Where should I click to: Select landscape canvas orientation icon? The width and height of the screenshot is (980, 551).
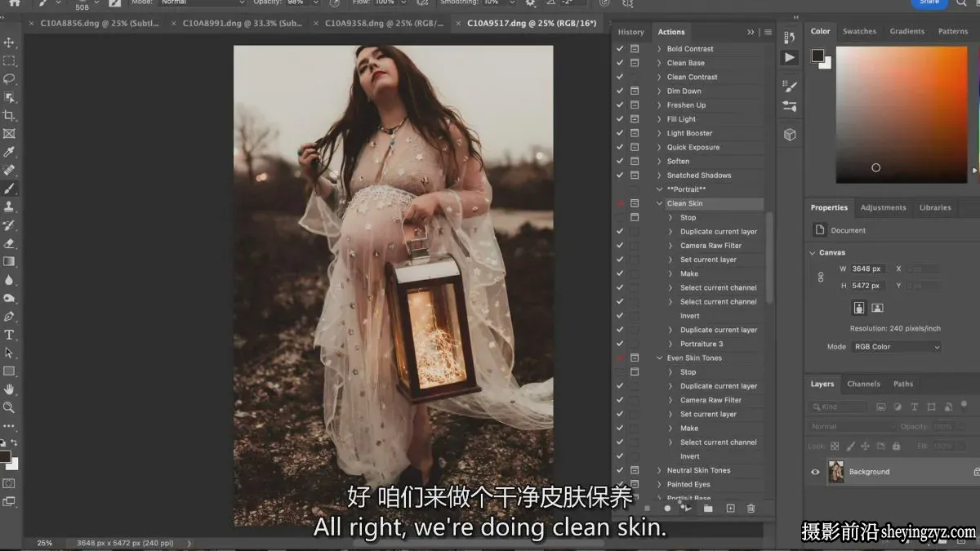(877, 308)
